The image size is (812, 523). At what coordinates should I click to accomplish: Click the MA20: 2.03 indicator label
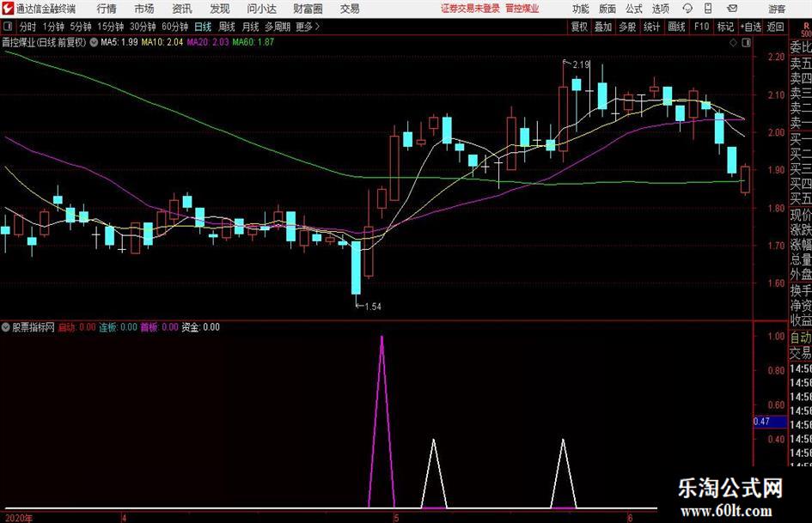point(208,42)
